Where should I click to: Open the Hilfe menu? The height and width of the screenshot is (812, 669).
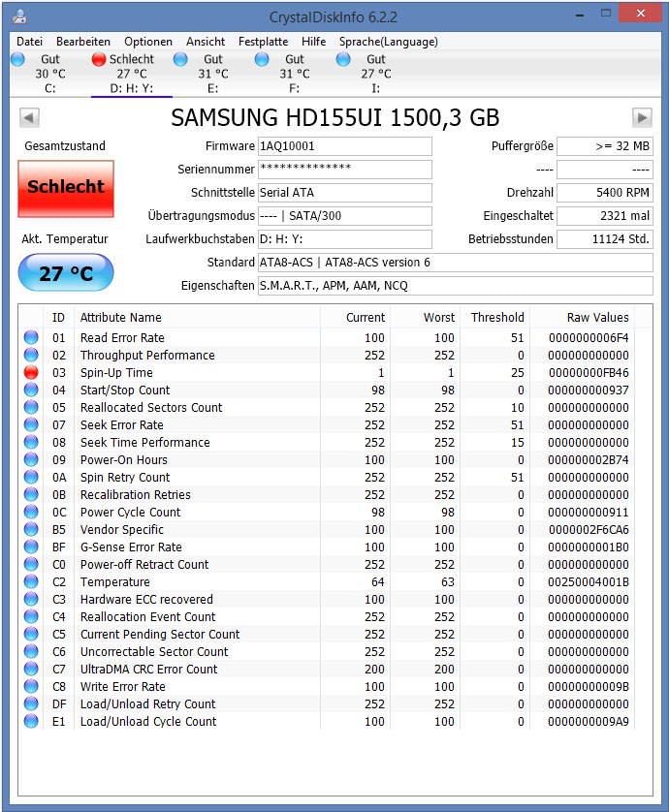[313, 42]
